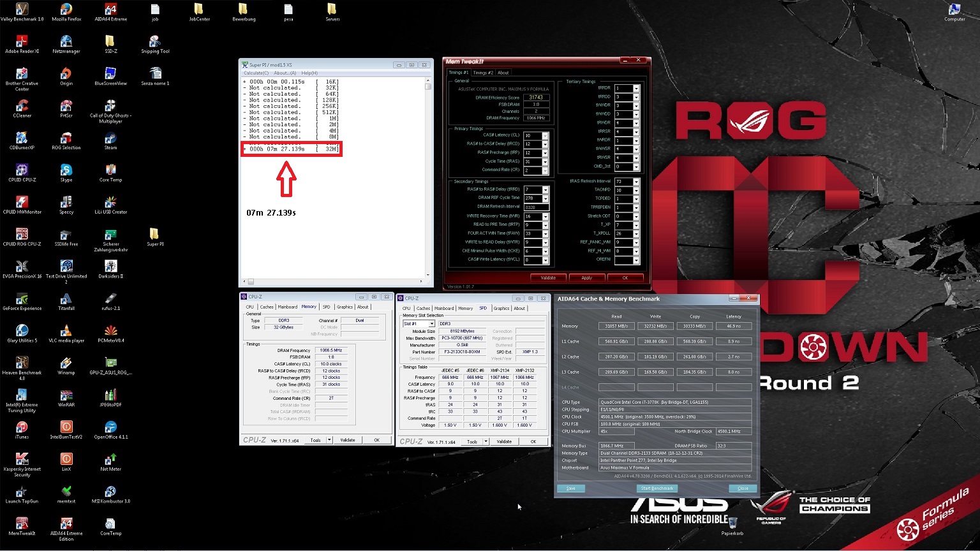Open the CPUID CPU-Z desktop shortcut
980x551 pixels.
[x=22, y=173]
